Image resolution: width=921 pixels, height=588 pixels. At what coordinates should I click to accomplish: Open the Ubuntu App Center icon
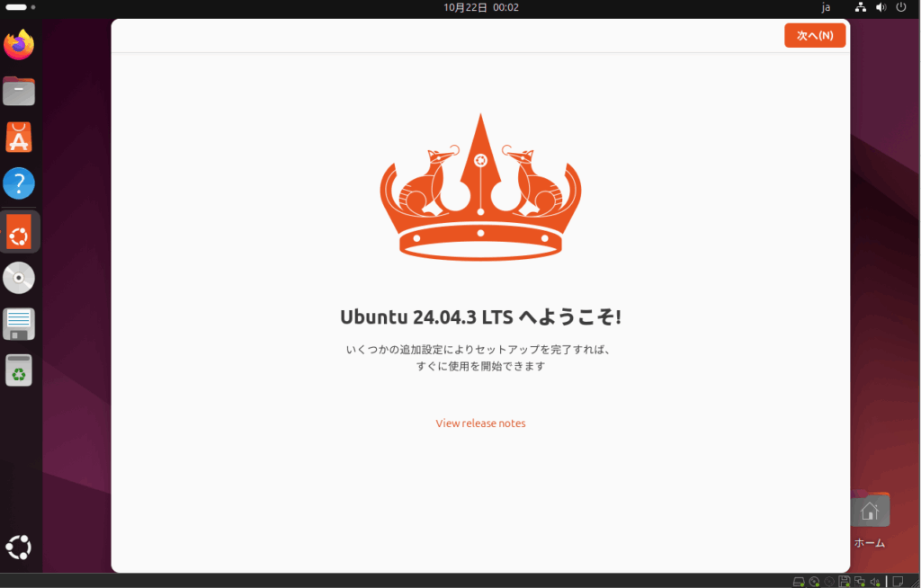pos(19,138)
